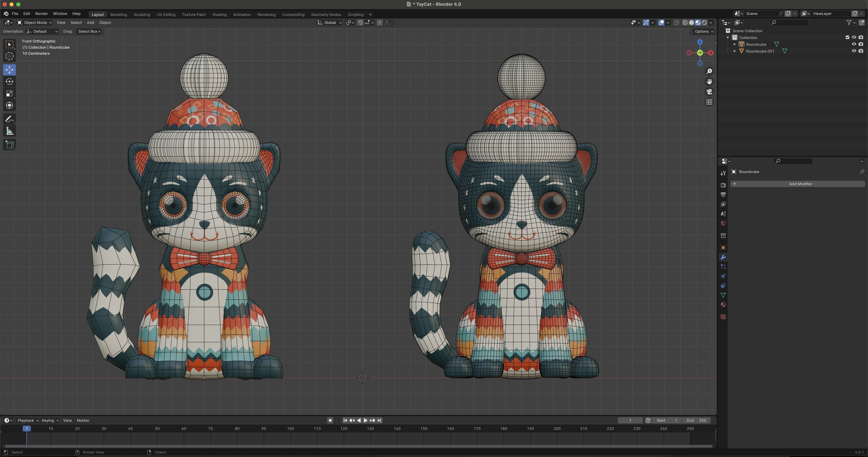Toggle Collection exclude checkbox

(847, 37)
